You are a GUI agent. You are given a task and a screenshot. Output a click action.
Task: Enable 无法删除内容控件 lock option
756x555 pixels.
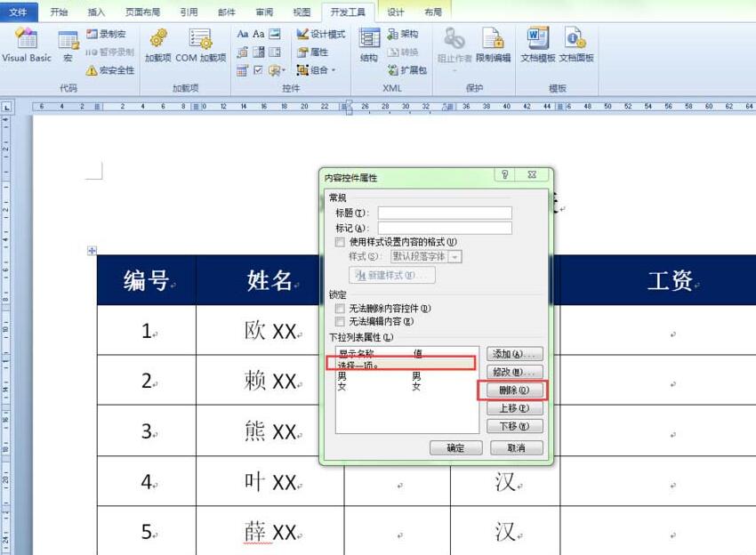pyautogui.click(x=339, y=309)
